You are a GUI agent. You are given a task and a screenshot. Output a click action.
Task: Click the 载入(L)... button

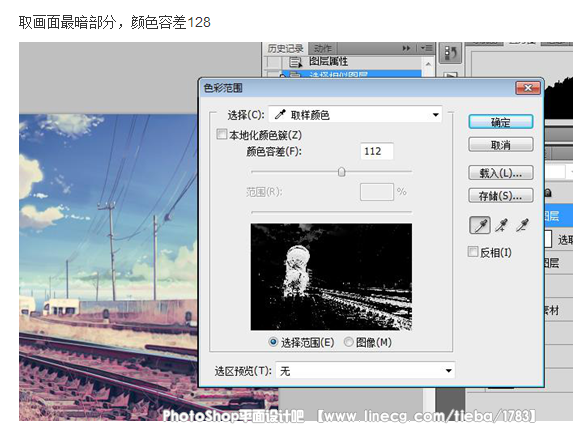[501, 173]
